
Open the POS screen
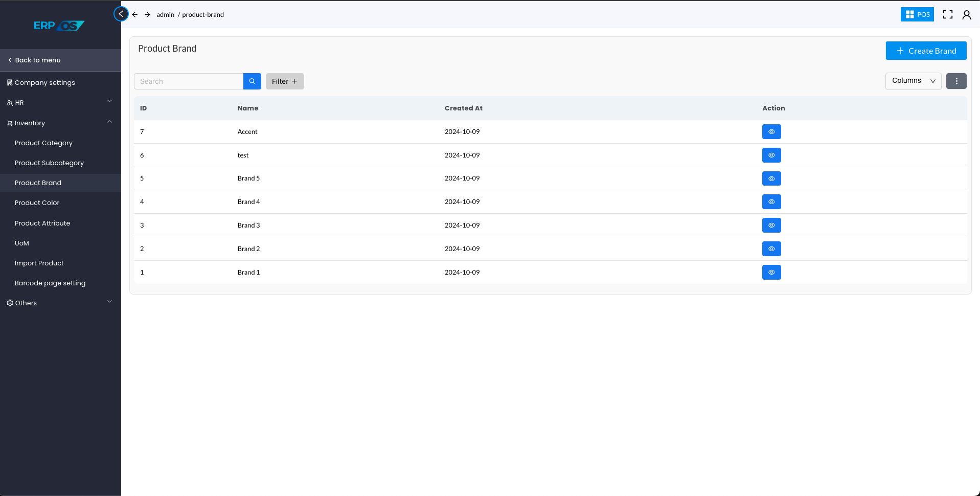917,14
